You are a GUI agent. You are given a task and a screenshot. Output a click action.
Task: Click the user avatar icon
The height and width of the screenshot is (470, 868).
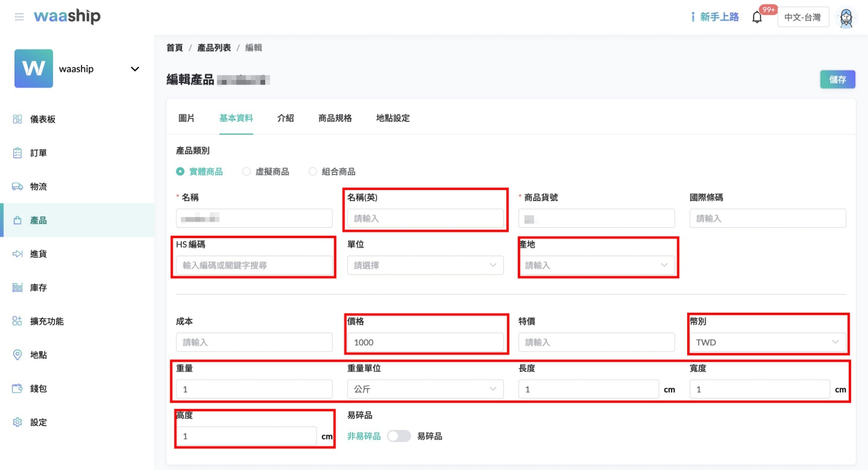(846, 18)
